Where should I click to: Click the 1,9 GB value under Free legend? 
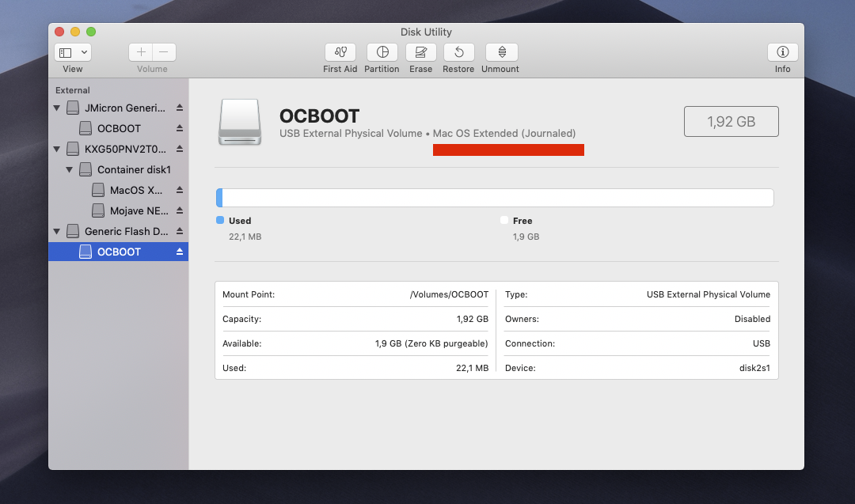click(526, 237)
